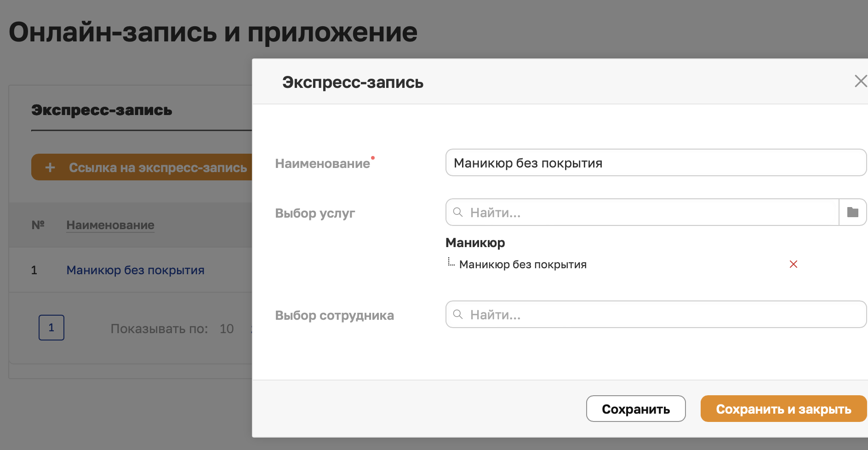Click Ссылка на экспресс-запись button
The height and width of the screenshot is (450, 868).
tap(142, 167)
